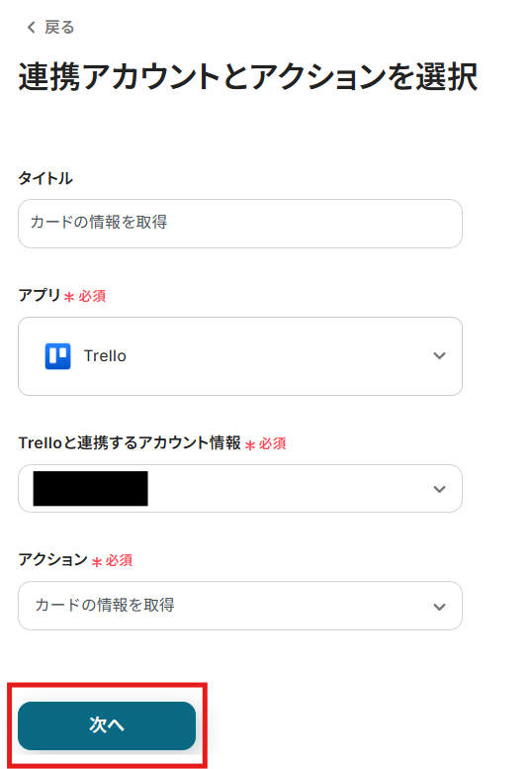This screenshot has height=769, width=532.
Task: Click the Trello logo icon
Action: click(x=57, y=356)
